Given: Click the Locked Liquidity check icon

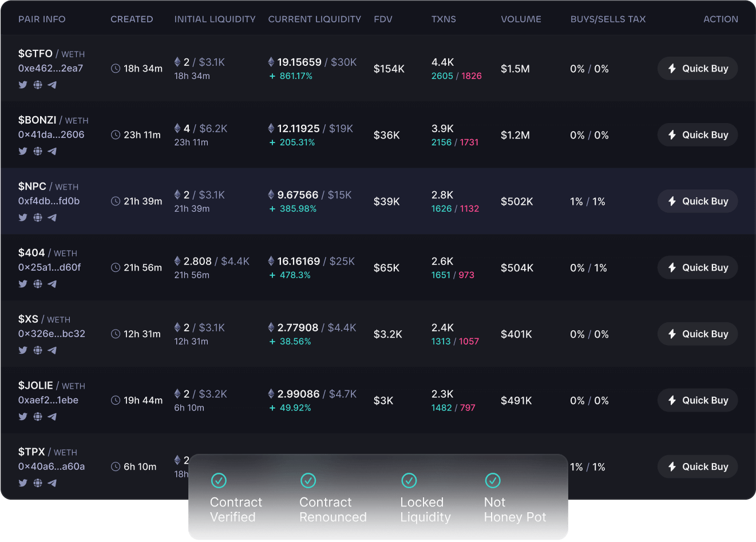Looking at the screenshot, I should coord(409,480).
